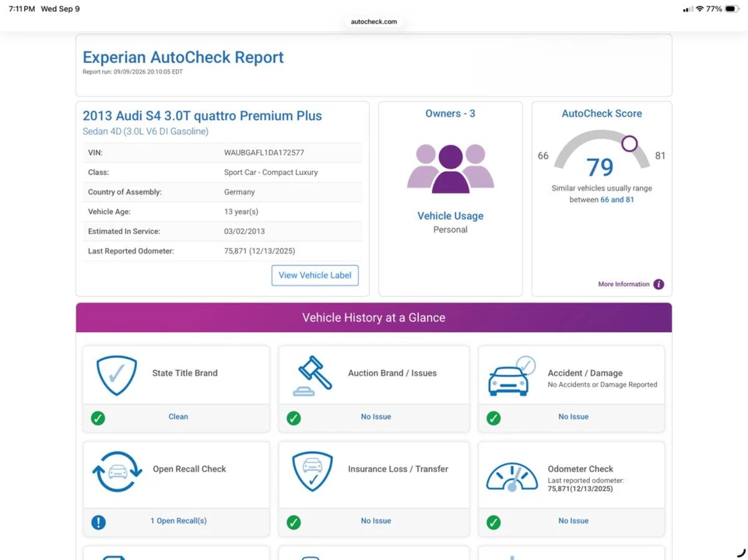Click the battery icon in status bar

point(732,9)
